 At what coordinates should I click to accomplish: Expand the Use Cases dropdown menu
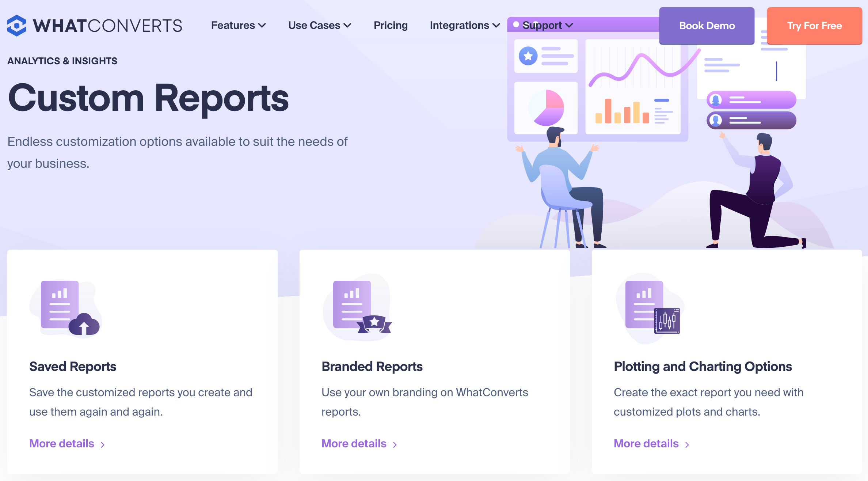319,25
